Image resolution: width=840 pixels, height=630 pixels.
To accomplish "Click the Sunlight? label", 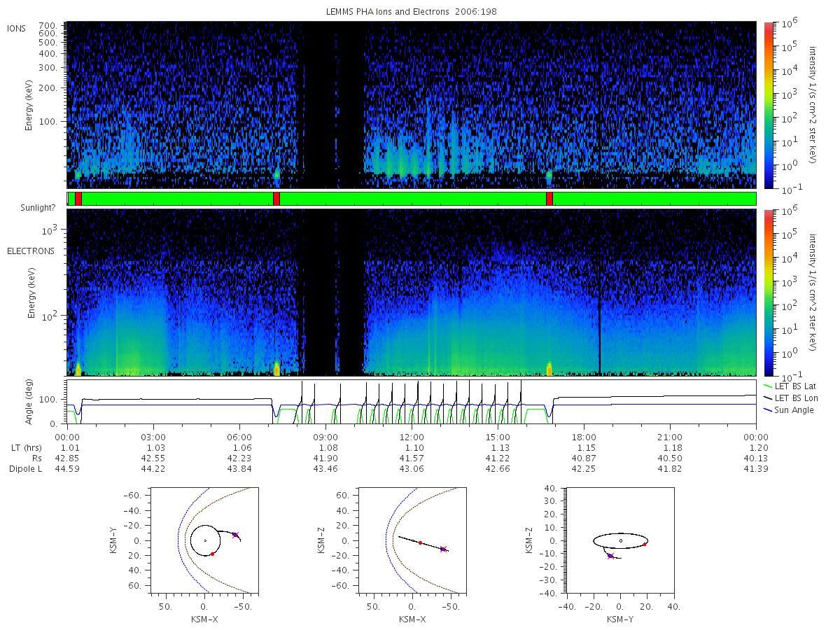I will click(x=27, y=208).
